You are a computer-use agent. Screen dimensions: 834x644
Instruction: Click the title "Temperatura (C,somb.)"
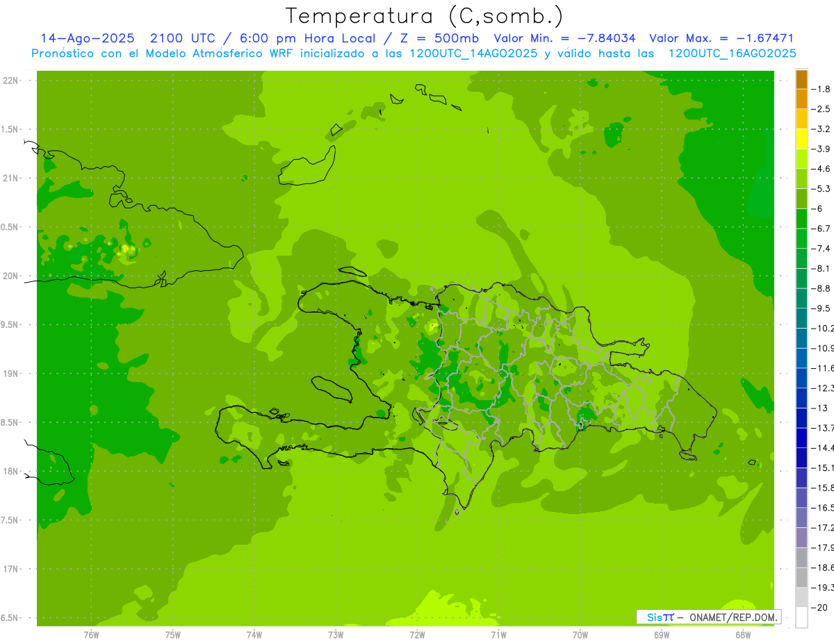pos(424,15)
